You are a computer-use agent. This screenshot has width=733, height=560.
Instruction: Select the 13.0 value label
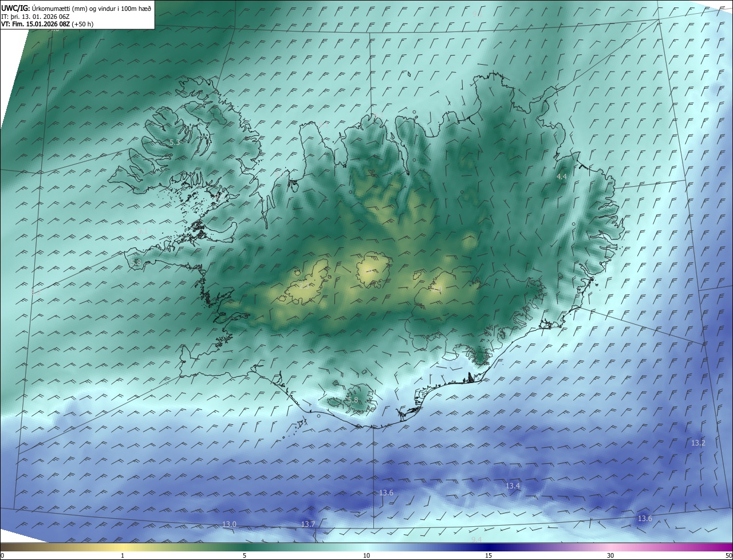click(229, 524)
